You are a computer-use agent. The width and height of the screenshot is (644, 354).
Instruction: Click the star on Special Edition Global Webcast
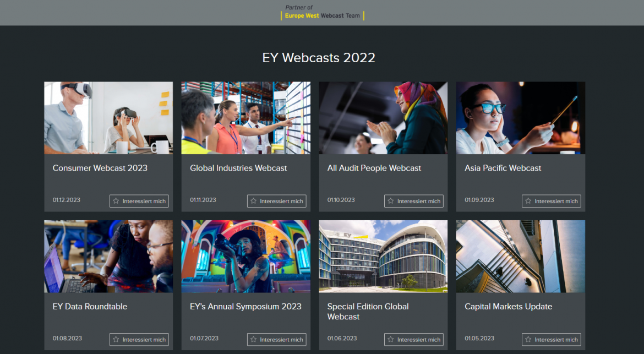[x=391, y=340]
